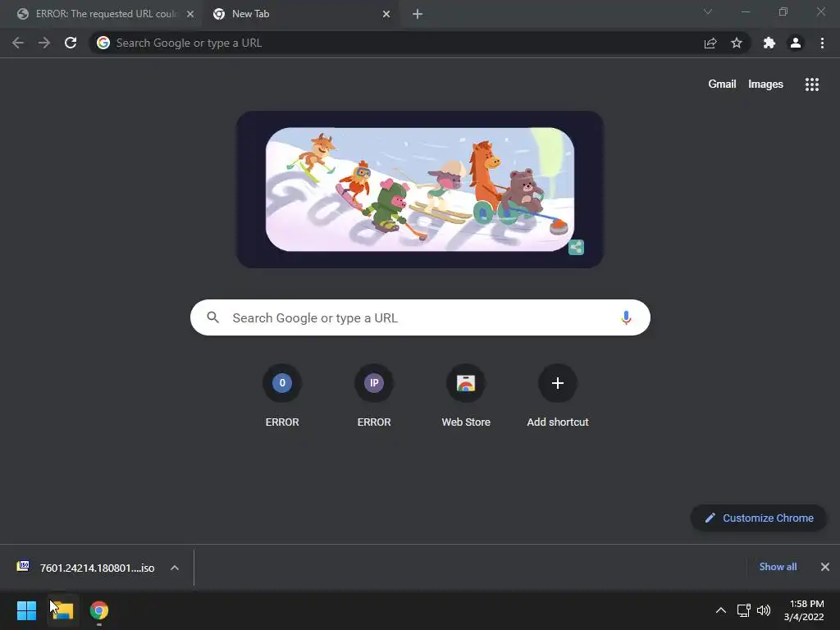This screenshot has height=630, width=840.
Task: Open the volume control in the tray
Action: [x=764, y=610]
